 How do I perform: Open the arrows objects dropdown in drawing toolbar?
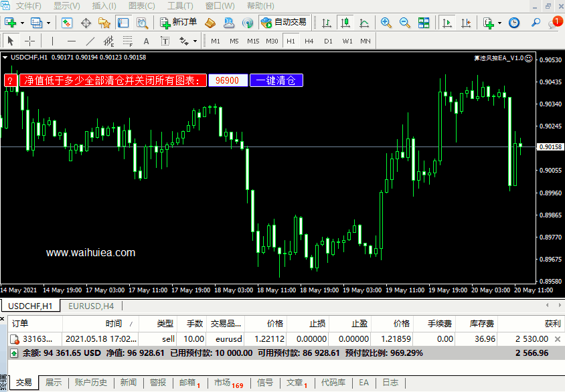[x=195, y=41]
